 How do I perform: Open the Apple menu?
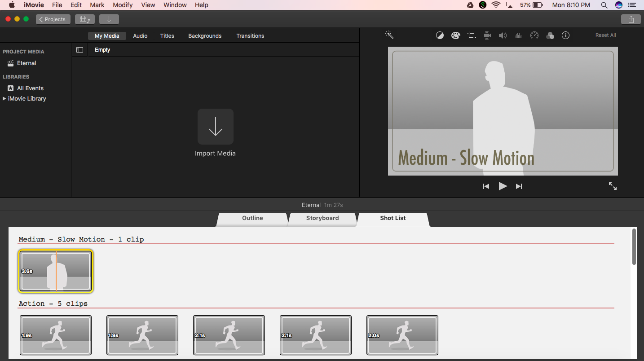[12, 5]
